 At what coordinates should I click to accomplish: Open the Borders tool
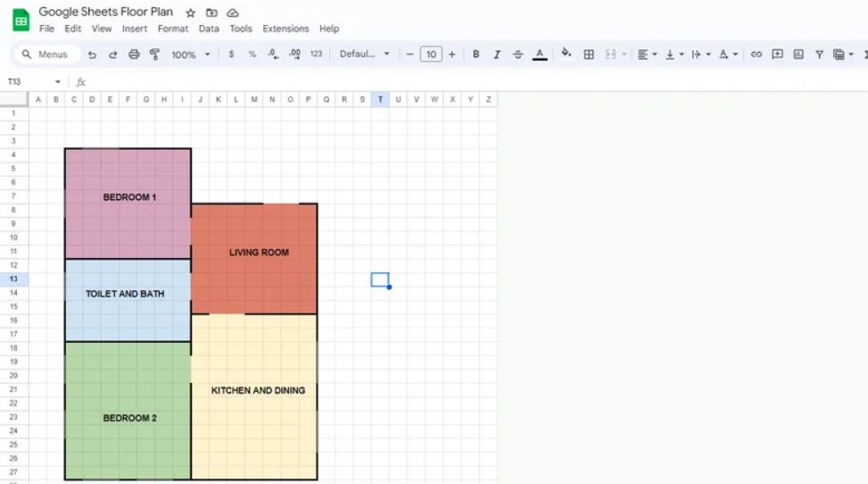coord(589,54)
